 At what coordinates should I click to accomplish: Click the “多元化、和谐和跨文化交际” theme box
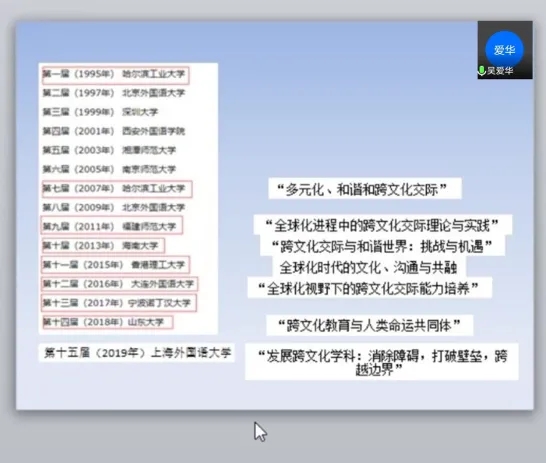(x=365, y=189)
